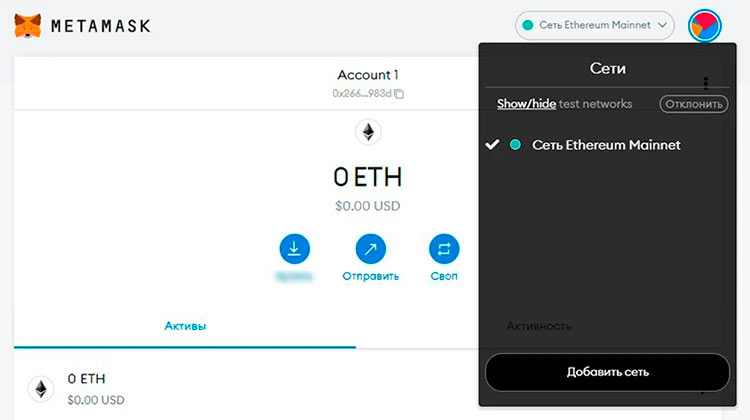Click the blue download (Buy) icon
The height and width of the screenshot is (420, 750).
click(295, 248)
